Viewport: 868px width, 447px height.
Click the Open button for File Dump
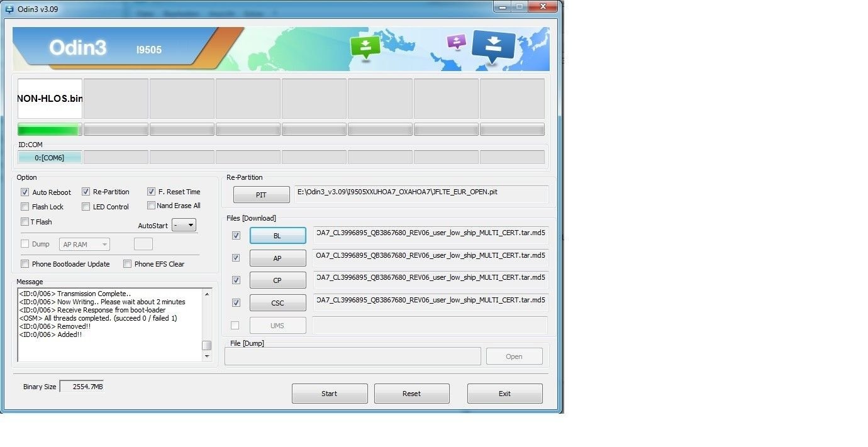(514, 356)
